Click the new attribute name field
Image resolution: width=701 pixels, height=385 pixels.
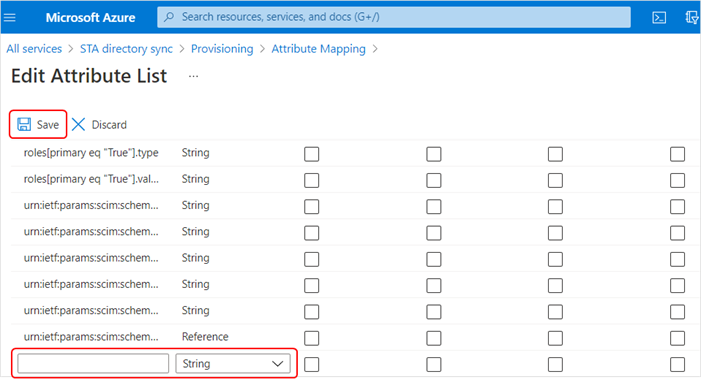[93, 364]
